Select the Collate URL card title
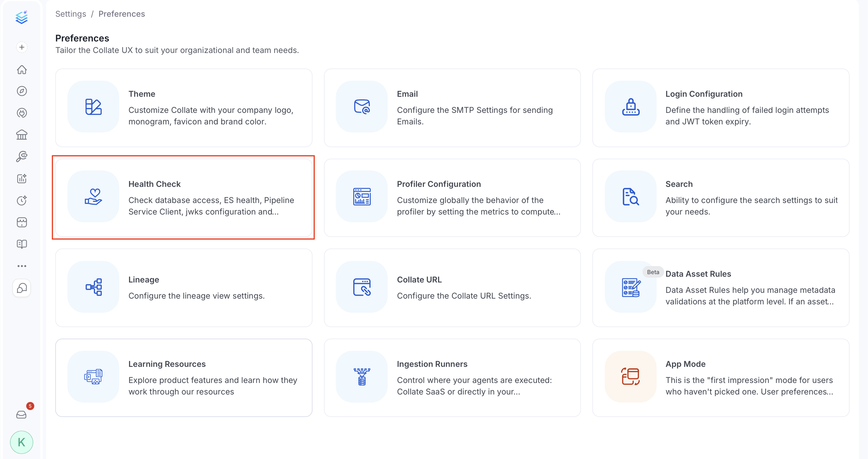Image resolution: width=868 pixels, height=459 pixels. coord(419,280)
